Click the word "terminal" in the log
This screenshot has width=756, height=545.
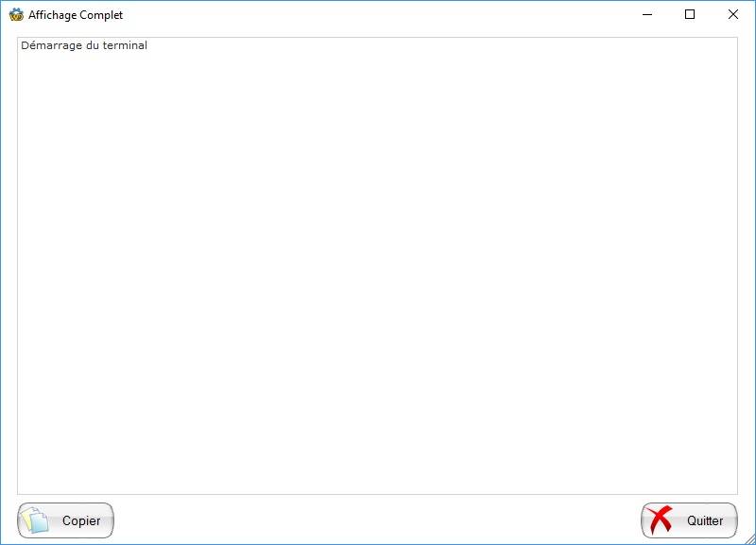[x=124, y=45]
